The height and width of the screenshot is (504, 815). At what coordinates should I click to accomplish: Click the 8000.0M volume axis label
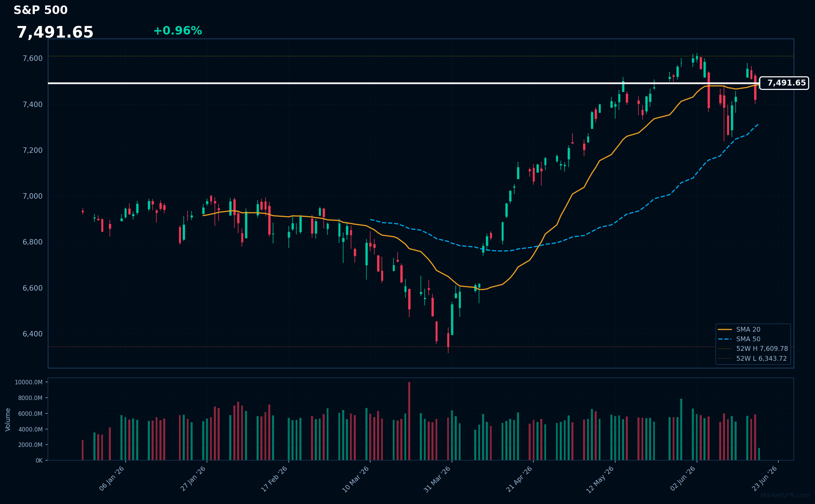(30, 398)
